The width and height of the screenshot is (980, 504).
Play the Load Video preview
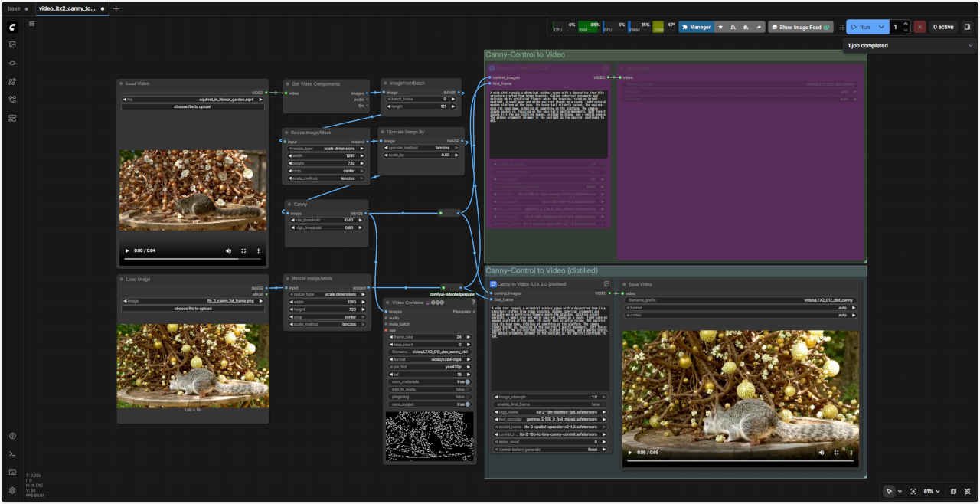click(x=127, y=250)
